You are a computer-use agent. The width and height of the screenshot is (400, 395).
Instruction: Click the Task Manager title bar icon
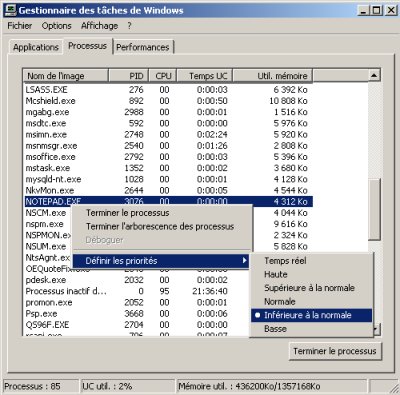coord(11,10)
